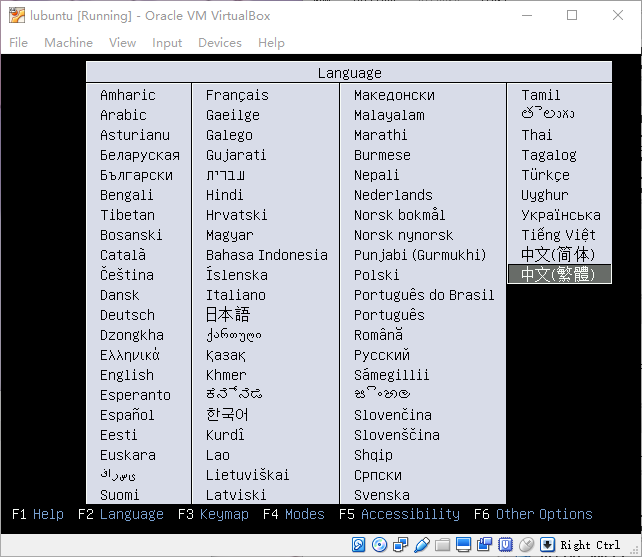Select English from the language list

(127, 375)
